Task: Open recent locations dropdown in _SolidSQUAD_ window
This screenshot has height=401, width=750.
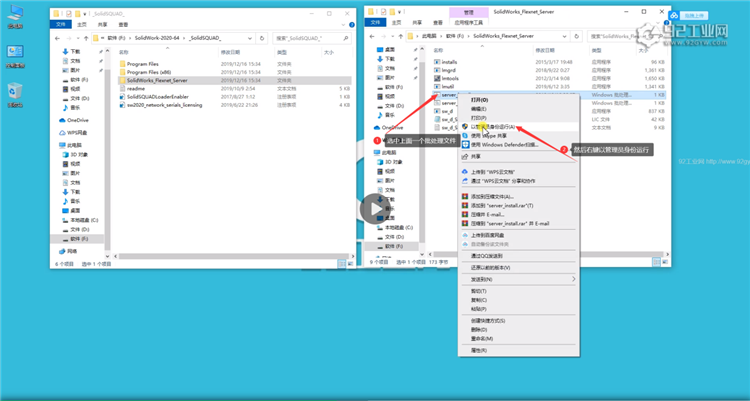Action: point(77,38)
